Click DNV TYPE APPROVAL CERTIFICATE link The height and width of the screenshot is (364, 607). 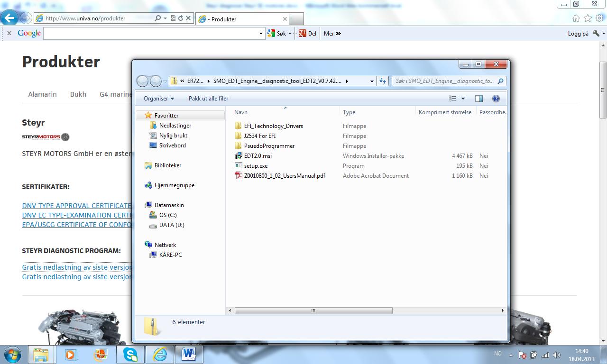coord(76,206)
